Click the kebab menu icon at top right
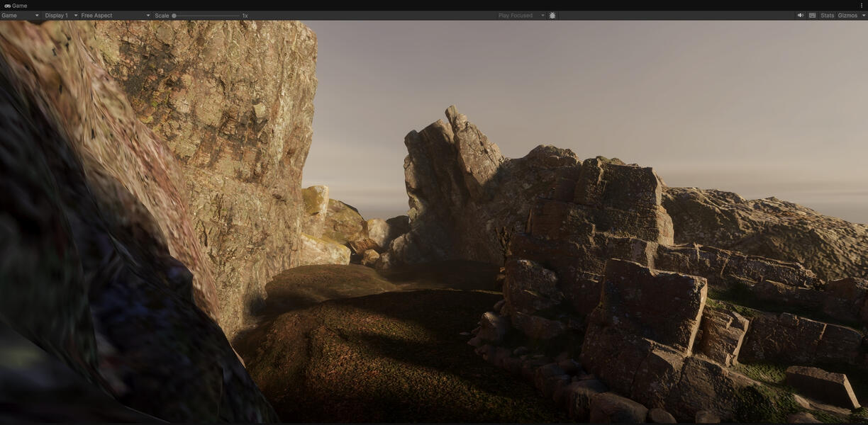868x425 pixels. coord(862,5)
